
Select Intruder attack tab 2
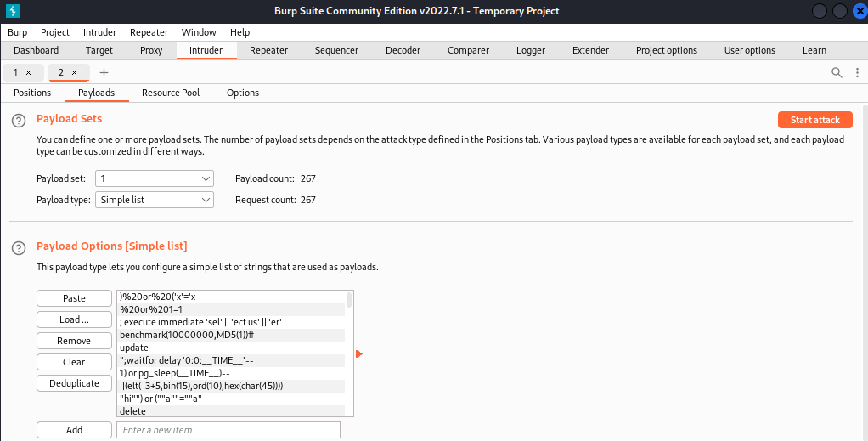click(x=61, y=72)
